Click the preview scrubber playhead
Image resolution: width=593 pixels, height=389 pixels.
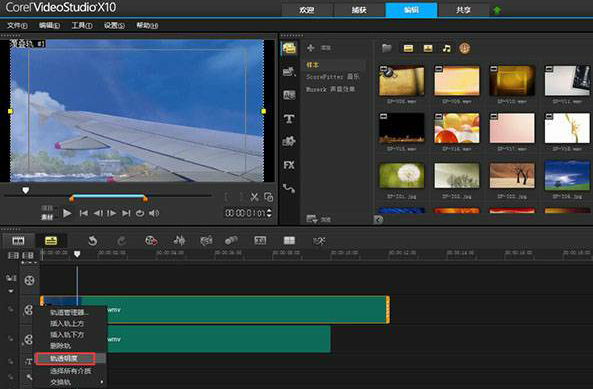pos(25,191)
